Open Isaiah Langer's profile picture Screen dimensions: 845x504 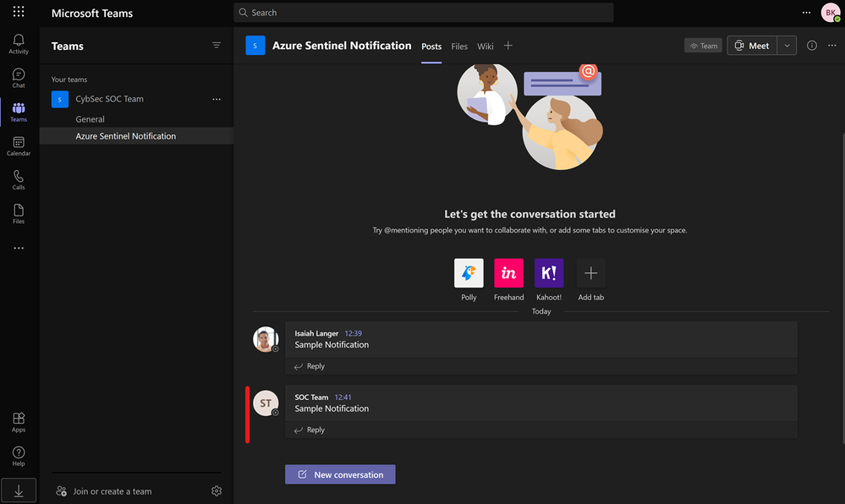(x=266, y=339)
